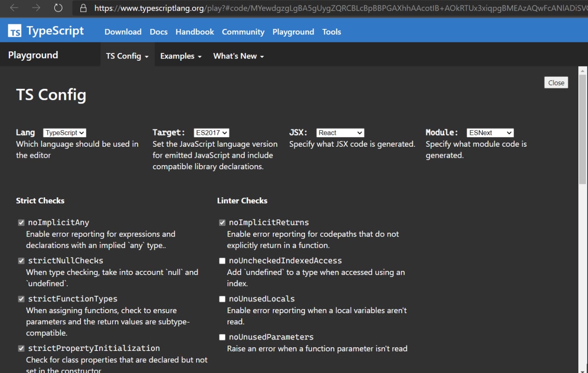Toggle the strictNullChecks checkbox
The width and height of the screenshot is (588, 373).
tap(21, 261)
